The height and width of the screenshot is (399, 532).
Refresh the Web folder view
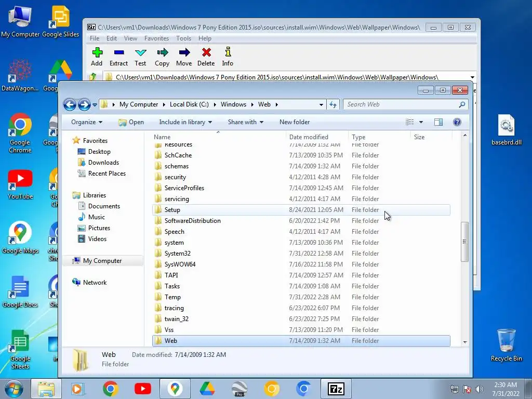pyautogui.click(x=333, y=104)
